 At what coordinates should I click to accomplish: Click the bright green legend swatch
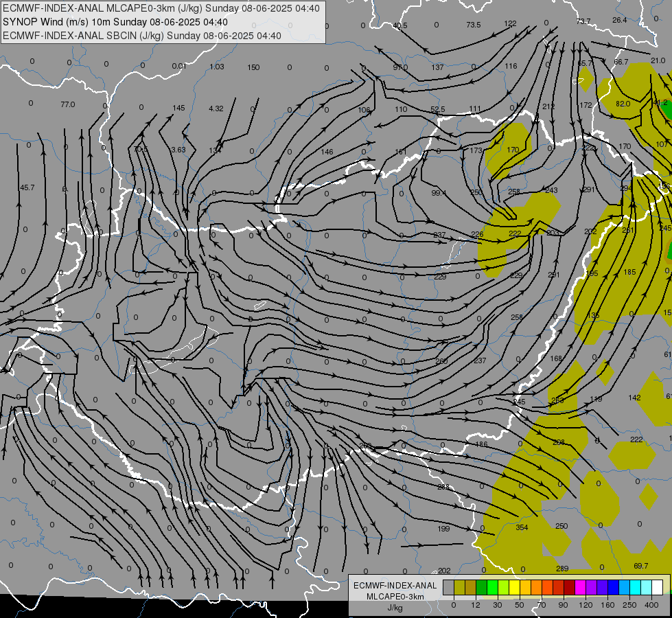coord(492,587)
